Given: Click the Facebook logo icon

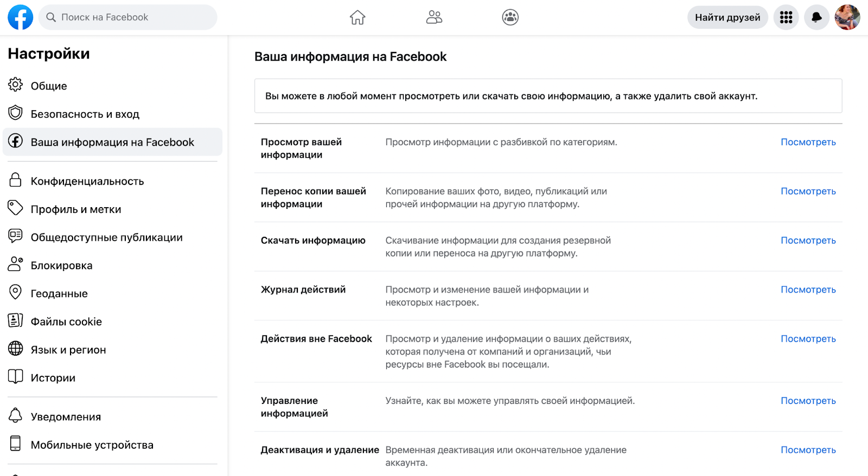Looking at the screenshot, I should pyautogui.click(x=20, y=17).
